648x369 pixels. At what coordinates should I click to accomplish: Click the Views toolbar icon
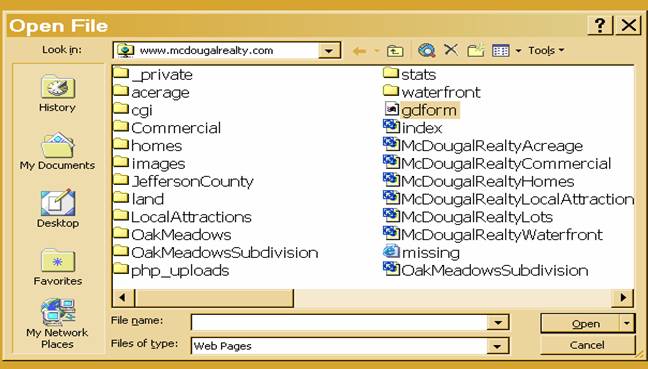point(500,50)
